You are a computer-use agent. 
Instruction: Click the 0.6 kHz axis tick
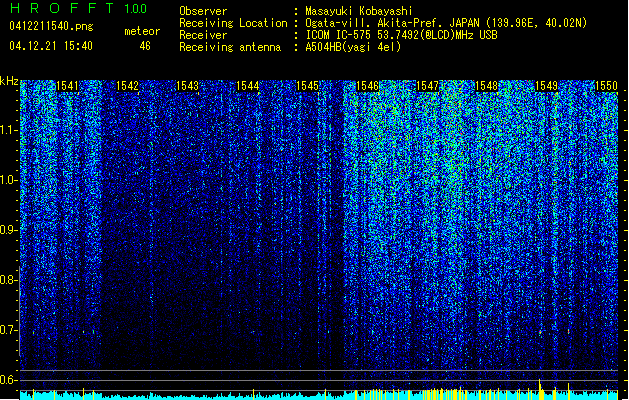9,380
